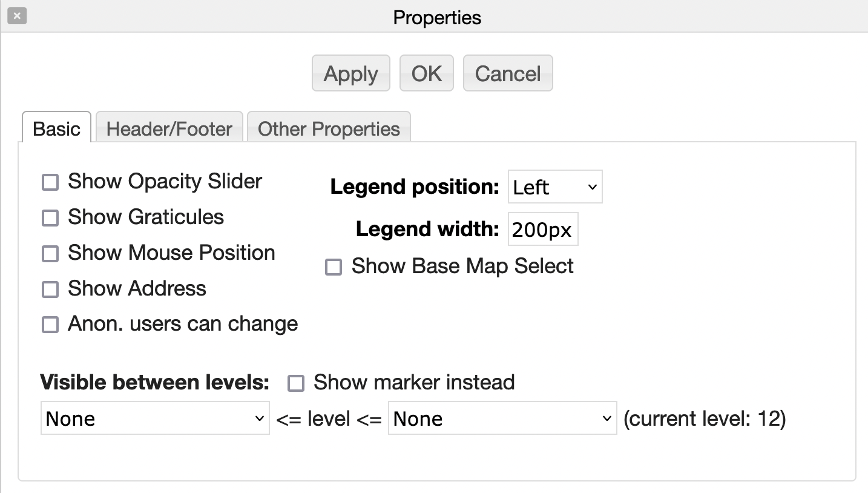Screen dimensions: 868x493
Task: Switch to the Basic tab
Action: coord(57,129)
